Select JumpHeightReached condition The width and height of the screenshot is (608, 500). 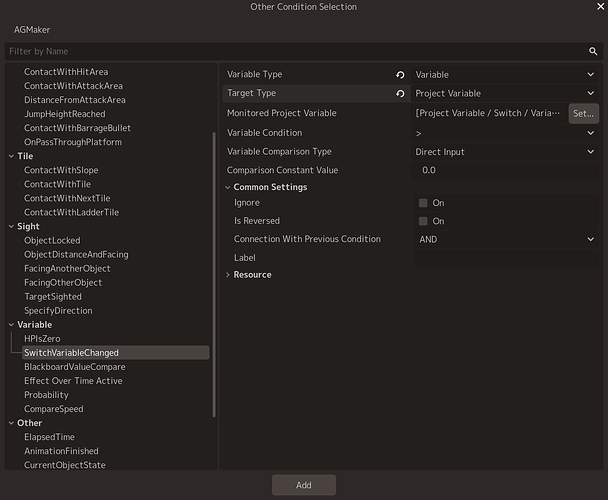click(64, 114)
